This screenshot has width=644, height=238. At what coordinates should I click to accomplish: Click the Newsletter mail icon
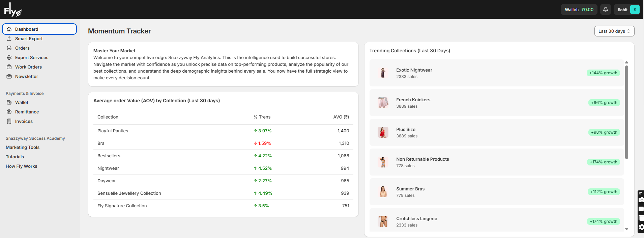[x=9, y=76]
